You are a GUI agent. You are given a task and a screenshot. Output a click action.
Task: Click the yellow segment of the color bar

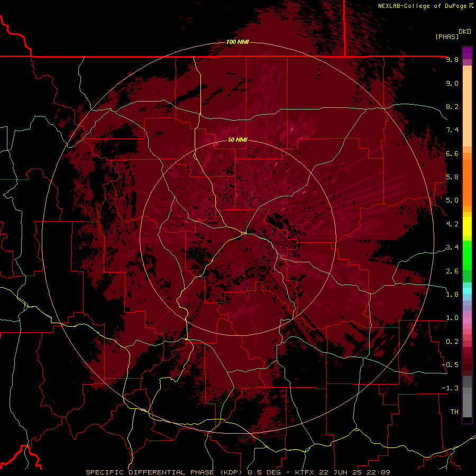(467, 226)
